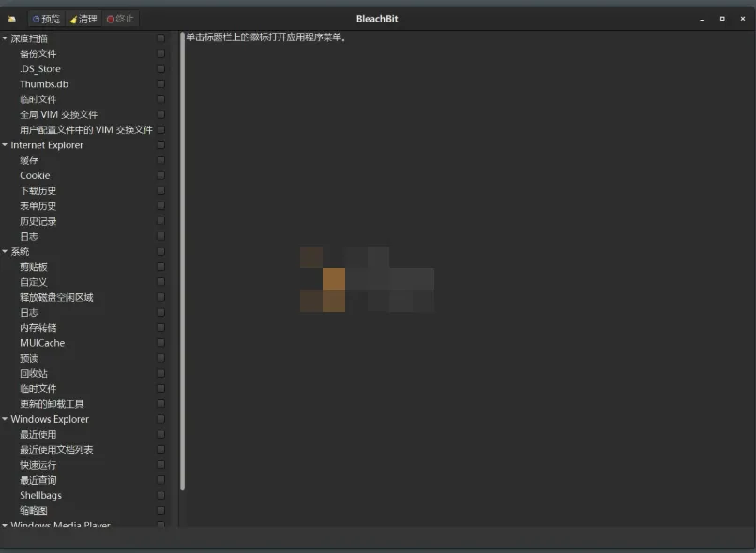Viewport: 756px width, 553px height.
Task: Click the 预览 preview button
Action: [x=46, y=19]
